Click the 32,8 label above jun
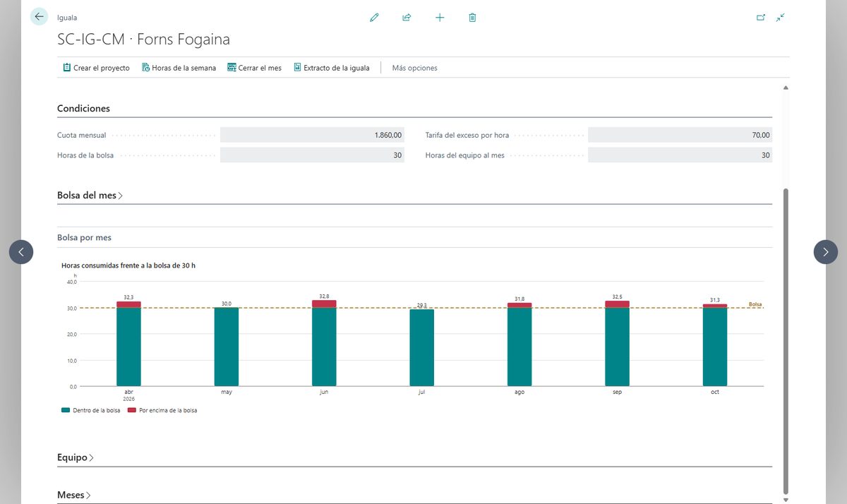847x504 pixels. [x=324, y=296]
